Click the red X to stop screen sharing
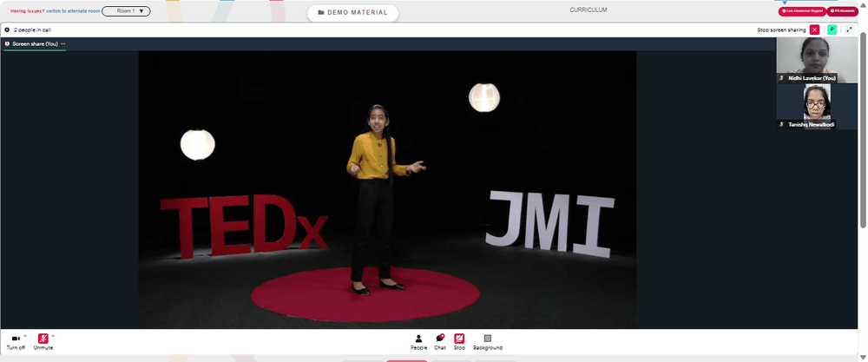 [814, 30]
